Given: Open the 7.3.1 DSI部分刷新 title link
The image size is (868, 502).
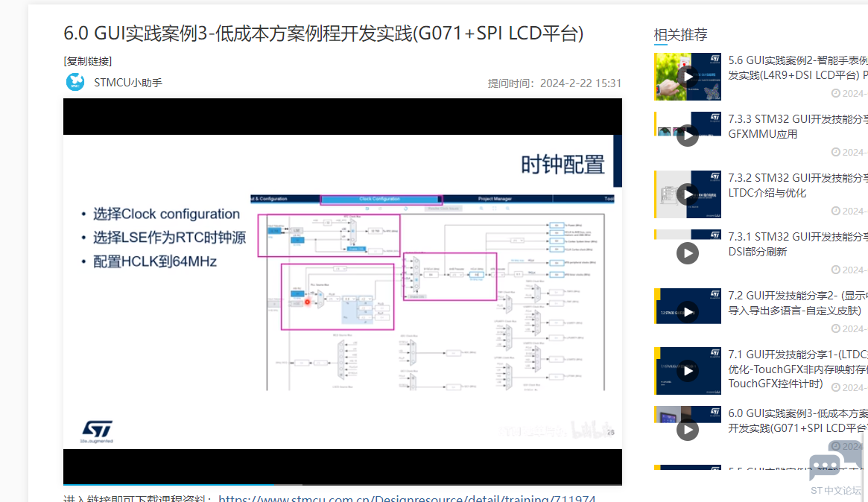Looking at the screenshot, I should click(798, 244).
